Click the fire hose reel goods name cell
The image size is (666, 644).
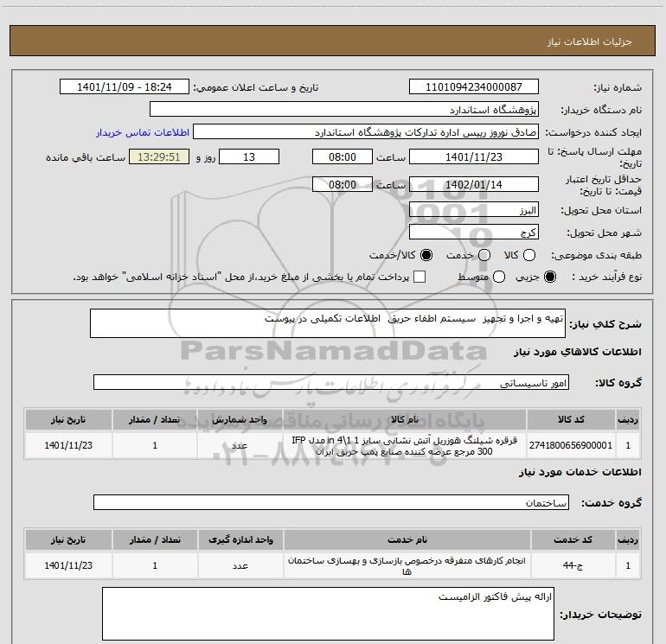point(405,445)
